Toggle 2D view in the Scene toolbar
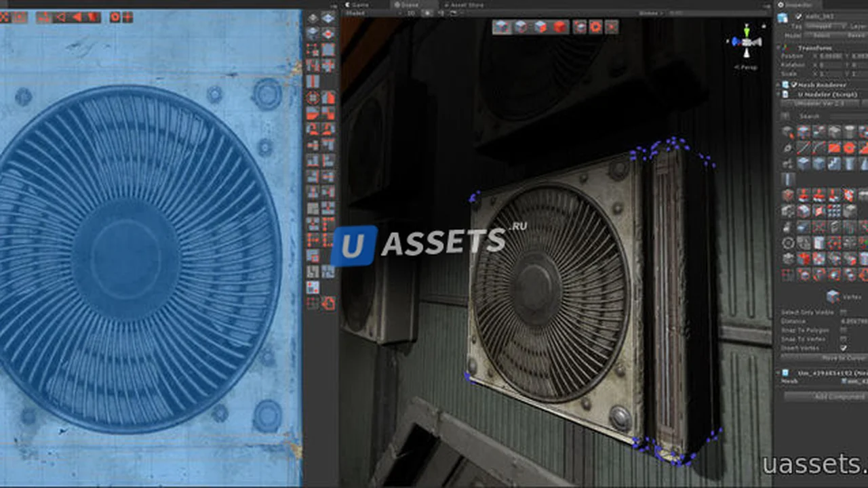The height and width of the screenshot is (488, 868). pyautogui.click(x=411, y=13)
